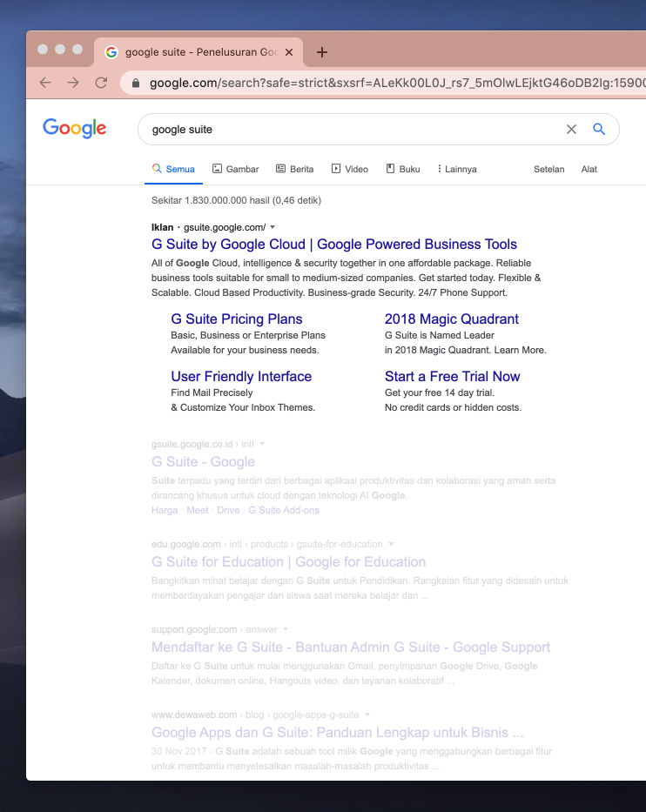Open 'G Suite by Google Cloud' ad link

(x=334, y=244)
